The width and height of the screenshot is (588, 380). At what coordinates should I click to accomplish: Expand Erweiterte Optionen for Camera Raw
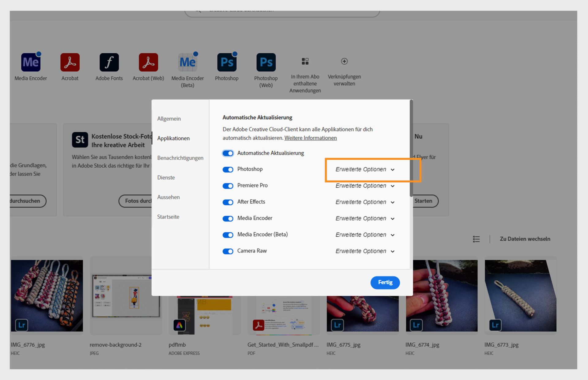coord(365,251)
